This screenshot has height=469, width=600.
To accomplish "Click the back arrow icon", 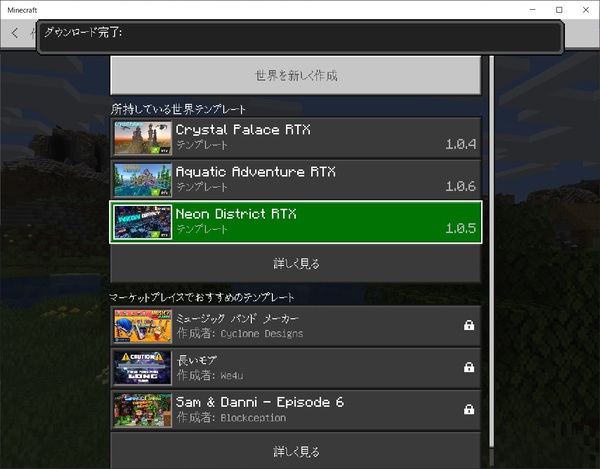I will tap(15, 33).
